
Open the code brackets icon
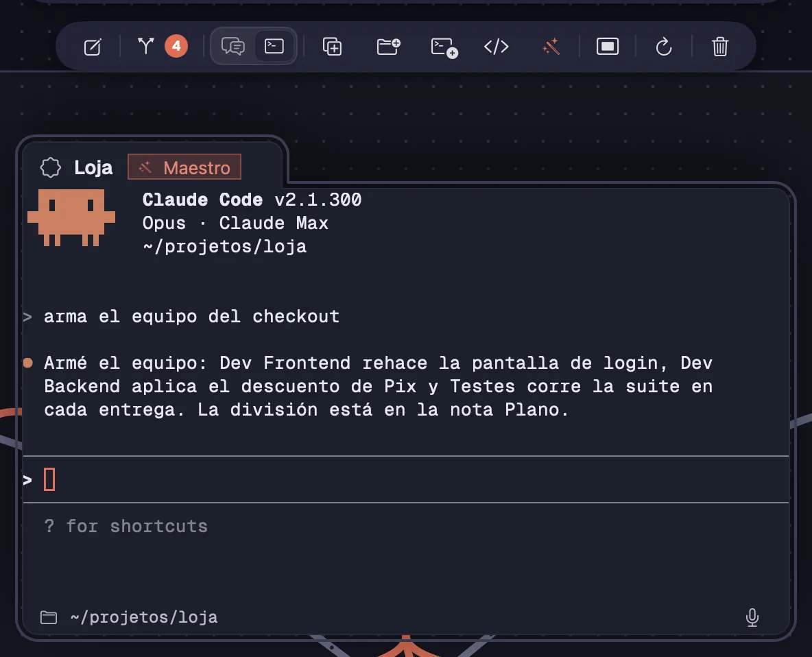pos(496,47)
